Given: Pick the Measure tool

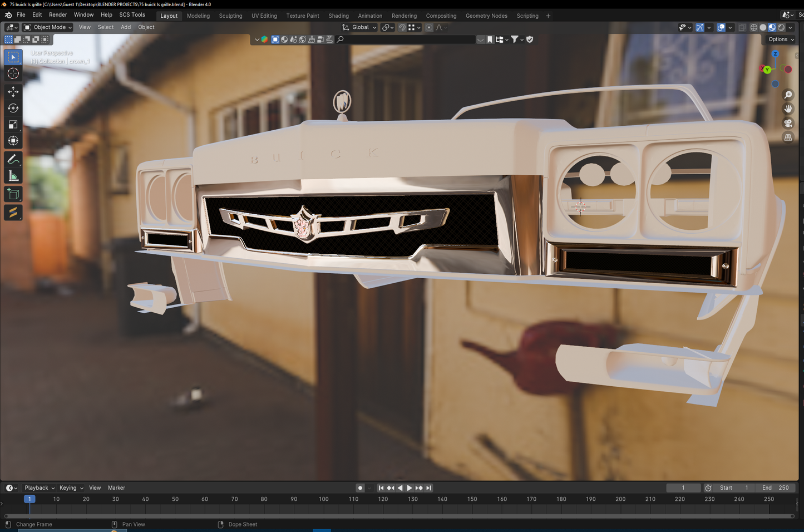Looking at the screenshot, I should 13,176.
